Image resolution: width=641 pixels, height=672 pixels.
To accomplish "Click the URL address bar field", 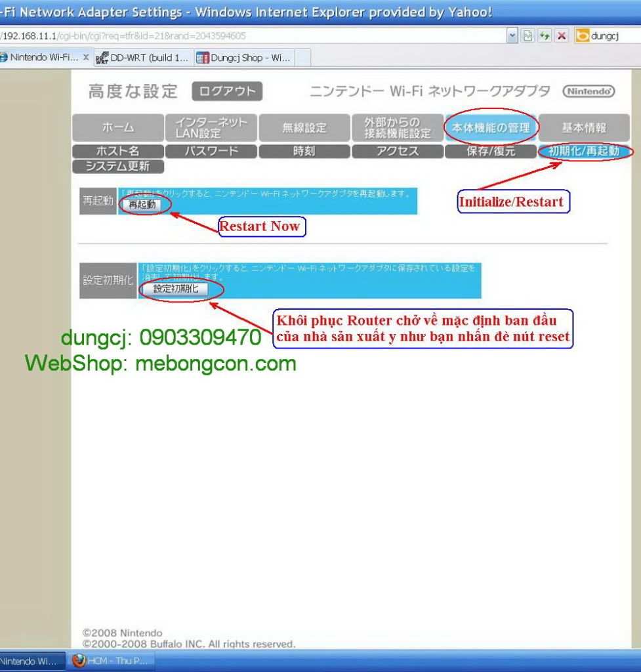I will coord(262,36).
